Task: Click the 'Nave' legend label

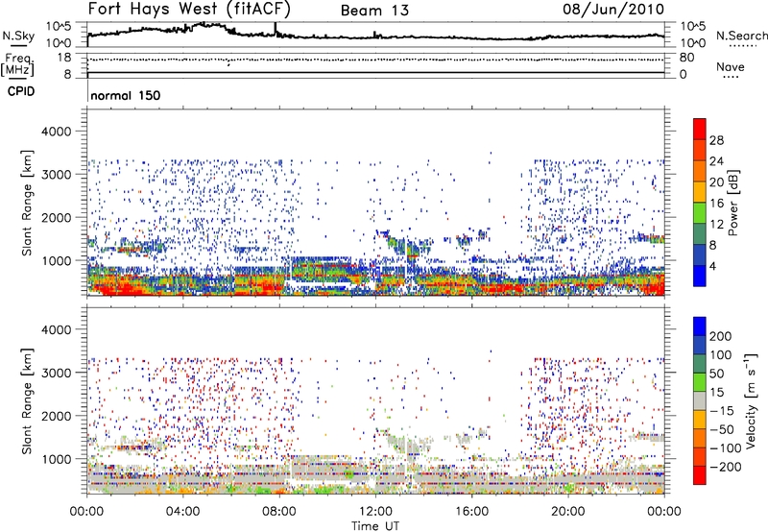Action: point(731,67)
